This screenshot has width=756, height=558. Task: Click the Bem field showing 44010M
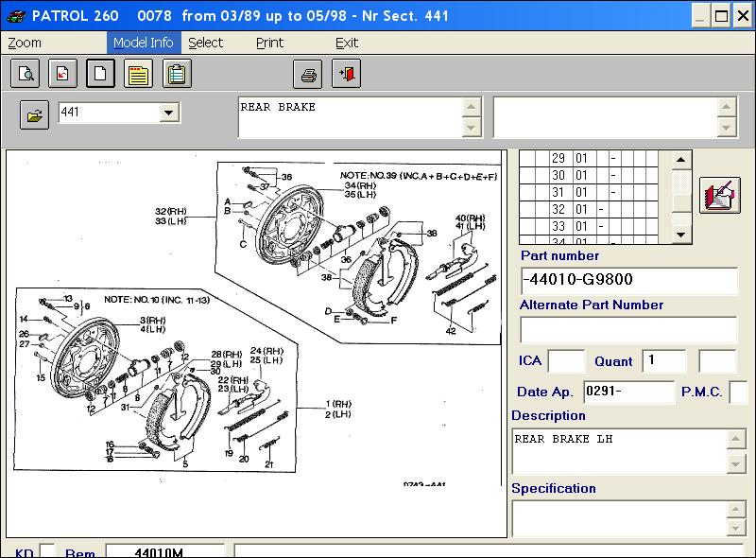point(165,551)
